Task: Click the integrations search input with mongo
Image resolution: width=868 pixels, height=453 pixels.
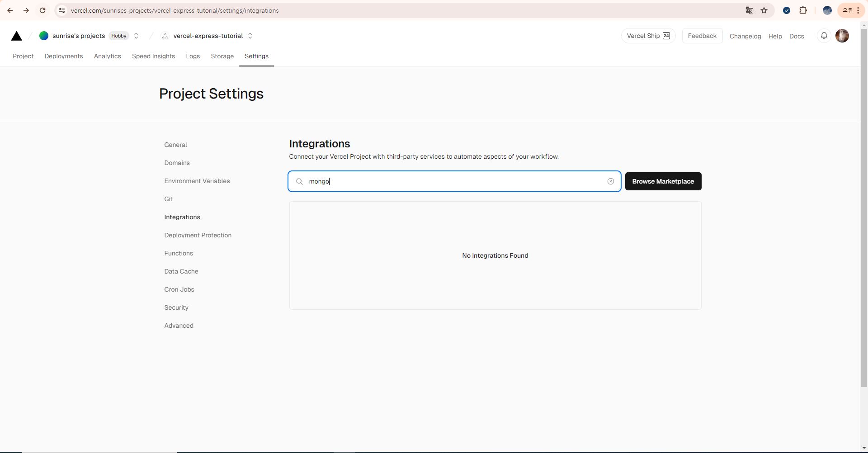Action: point(455,181)
